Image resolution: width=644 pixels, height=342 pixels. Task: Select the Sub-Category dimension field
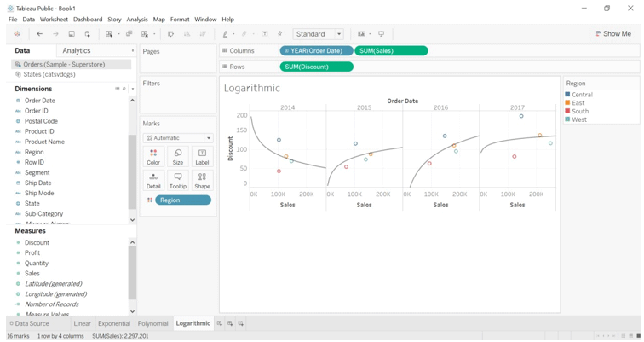(43, 214)
